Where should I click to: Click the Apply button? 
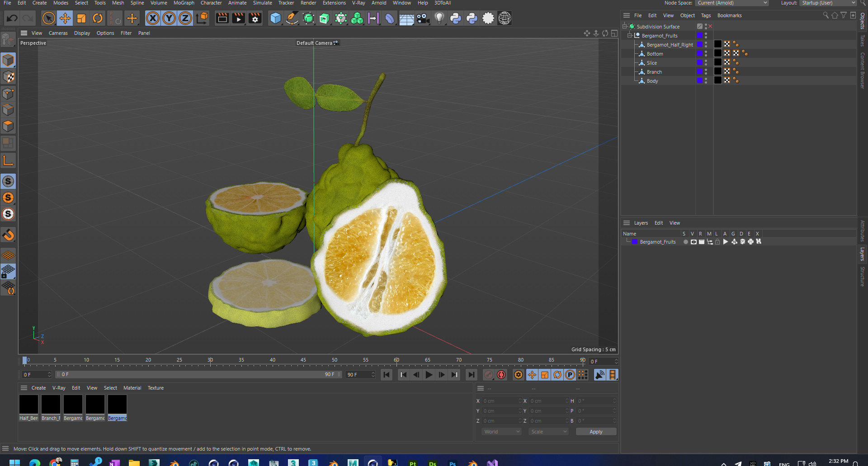click(596, 432)
